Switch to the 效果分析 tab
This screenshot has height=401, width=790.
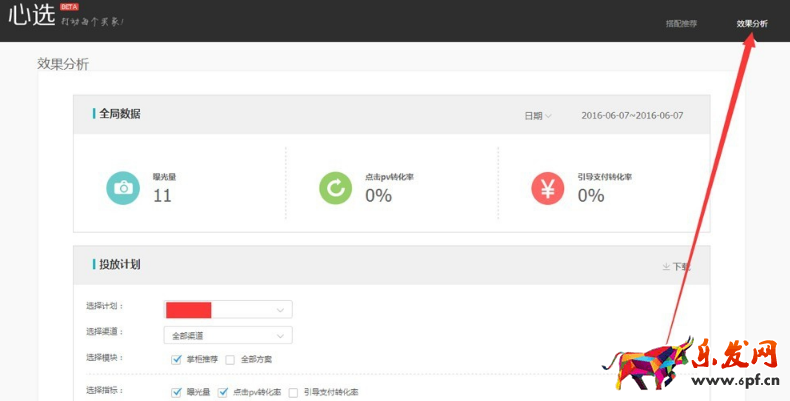(752, 24)
